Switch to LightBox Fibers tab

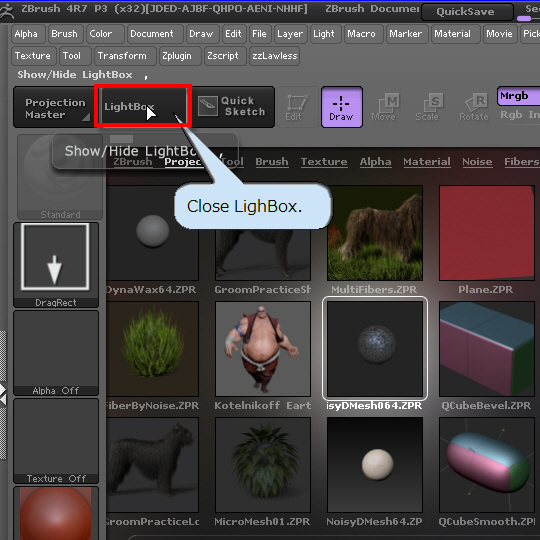521,162
